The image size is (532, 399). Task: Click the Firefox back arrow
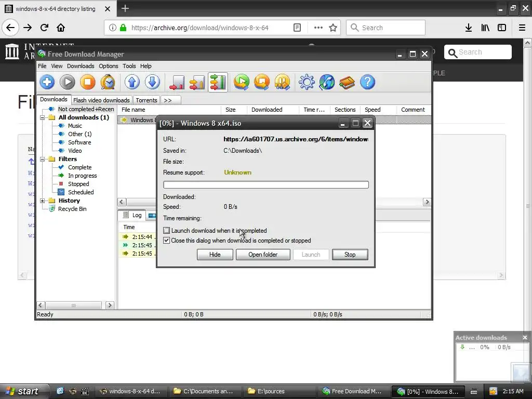(x=10, y=28)
